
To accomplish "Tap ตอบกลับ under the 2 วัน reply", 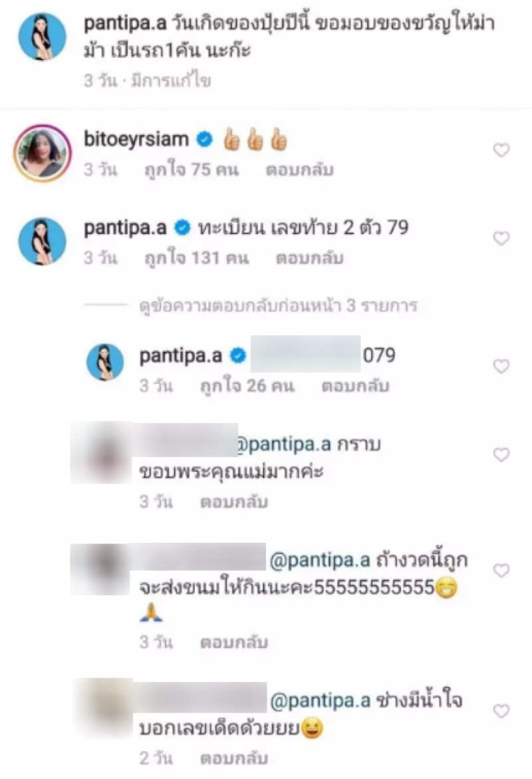I will [234, 758].
